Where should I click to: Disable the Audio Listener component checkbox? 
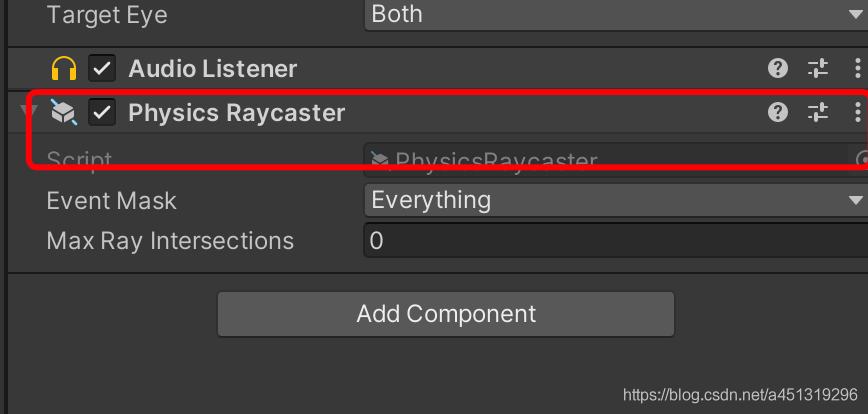(x=102, y=69)
